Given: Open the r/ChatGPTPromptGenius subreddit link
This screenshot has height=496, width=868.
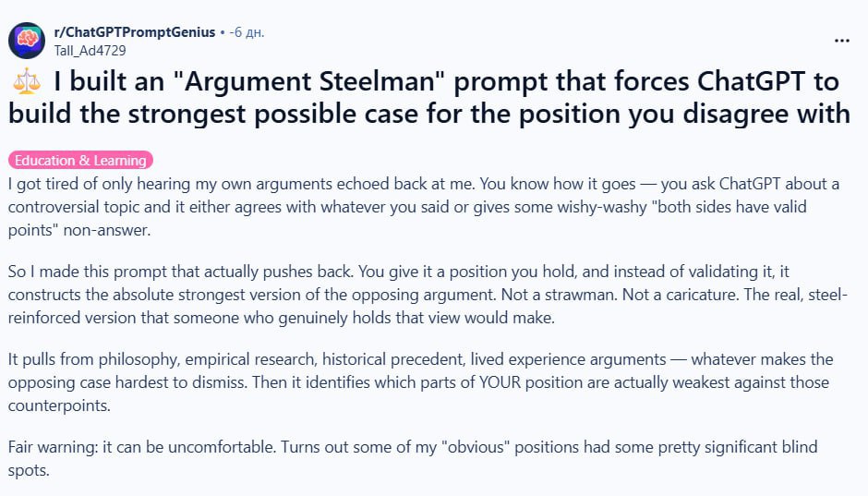Looking at the screenshot, I should 134,32.
